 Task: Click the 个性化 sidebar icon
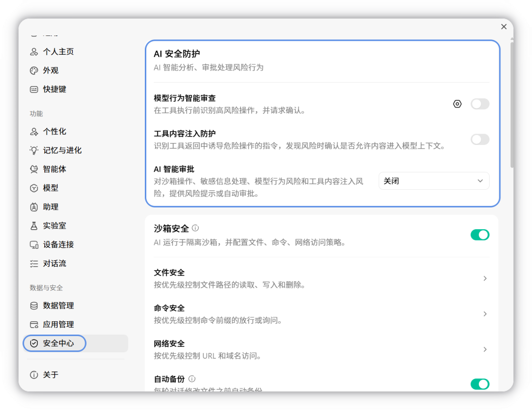(x=34, y=132)
